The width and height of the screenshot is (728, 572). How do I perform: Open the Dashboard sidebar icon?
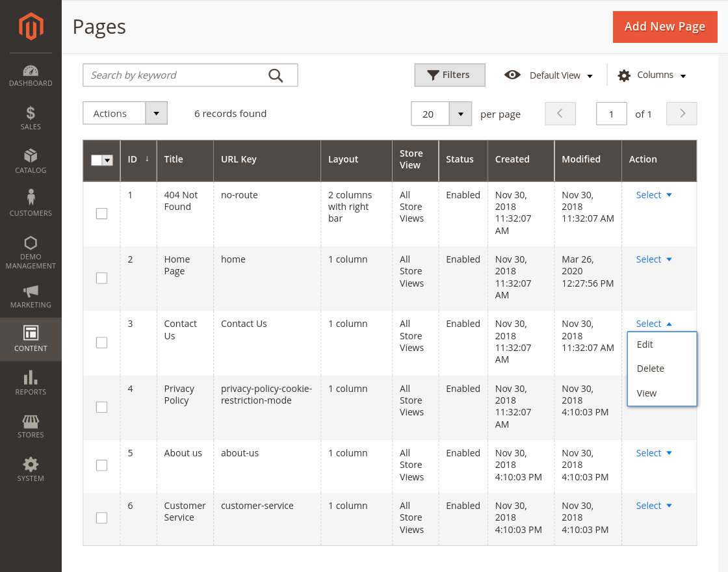coord(31,71)
